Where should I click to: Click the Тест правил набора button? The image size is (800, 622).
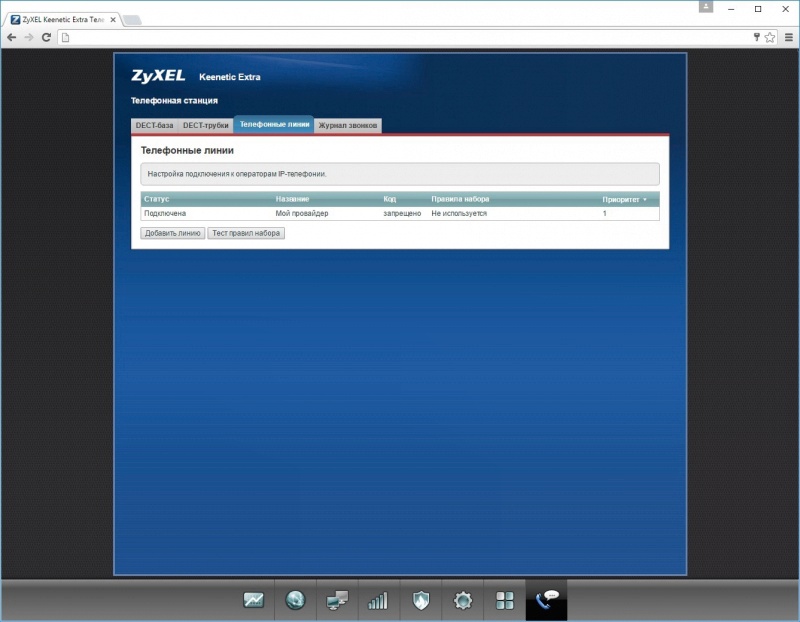click(x=246, y=233)
